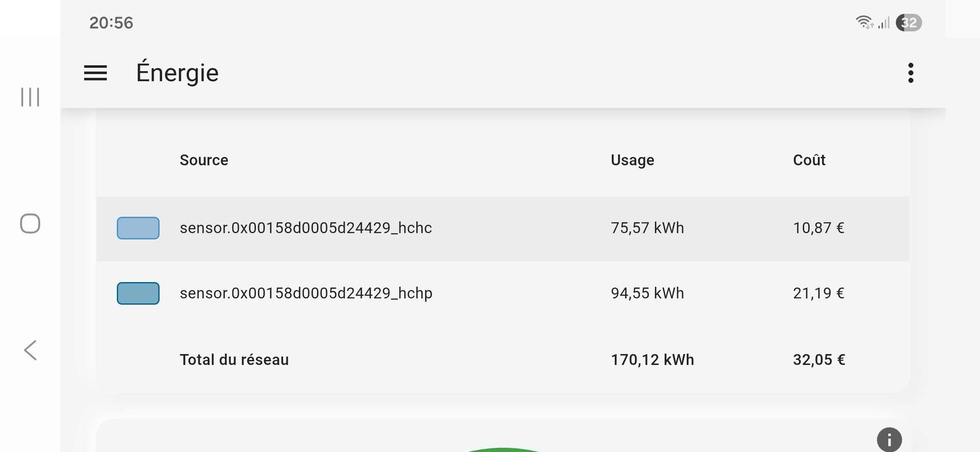Viewport: 980px width, 452px height.
Task: Tap the info icon on lower card
Action: (x=889, y=439)
